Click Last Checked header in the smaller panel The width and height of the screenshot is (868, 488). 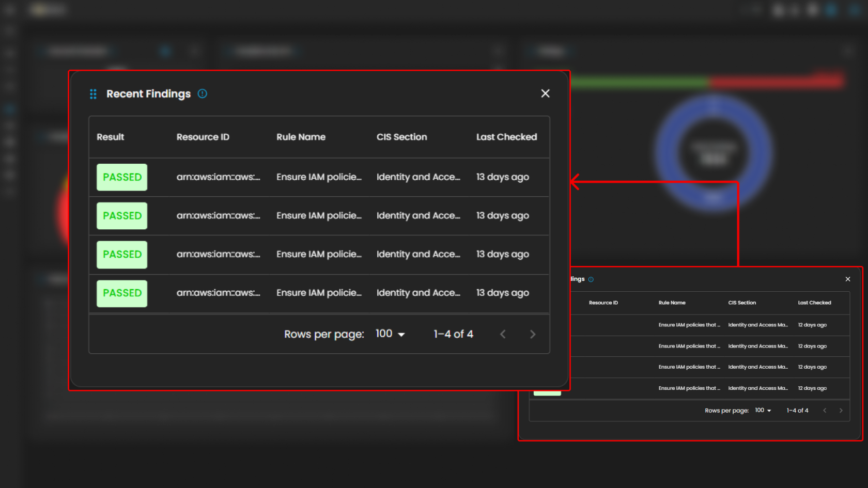click(x=814, y=303)
